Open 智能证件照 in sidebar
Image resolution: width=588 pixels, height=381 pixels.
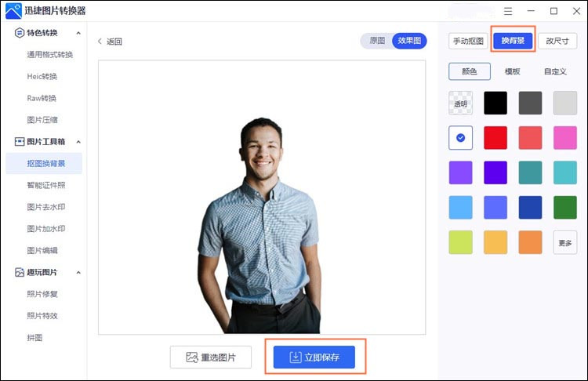pos(46,185)
